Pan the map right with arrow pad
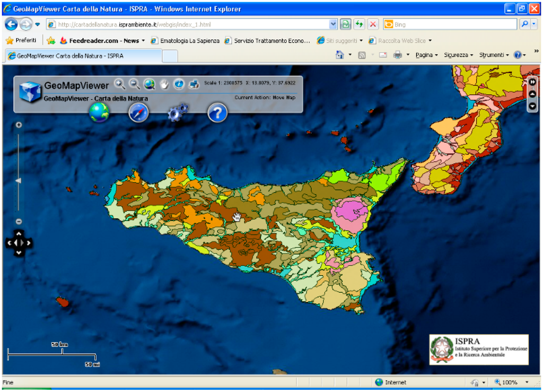 pos(29,243)
